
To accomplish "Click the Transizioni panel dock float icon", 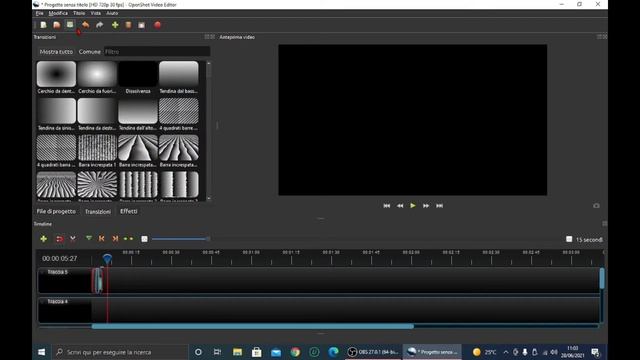I will 207,37.
